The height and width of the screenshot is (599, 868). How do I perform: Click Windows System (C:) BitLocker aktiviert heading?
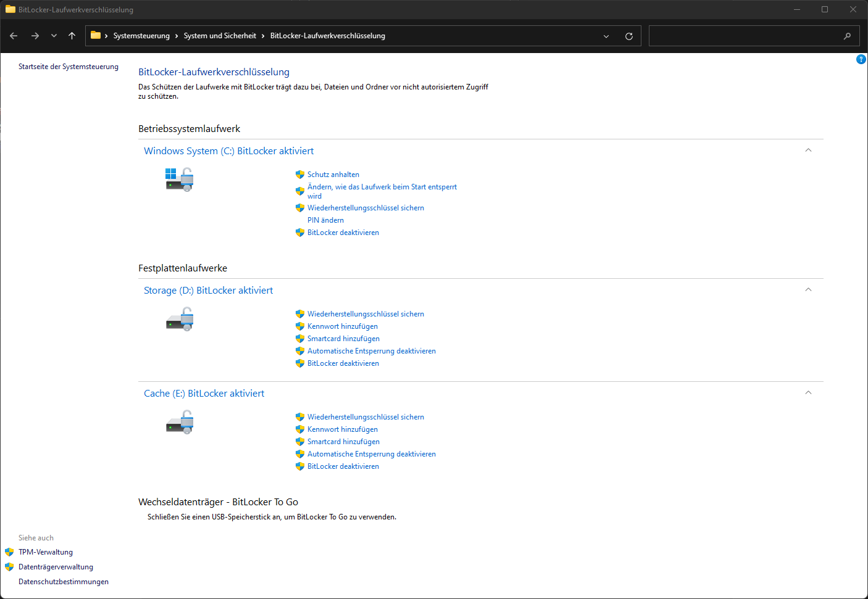[x=228, y=151]
